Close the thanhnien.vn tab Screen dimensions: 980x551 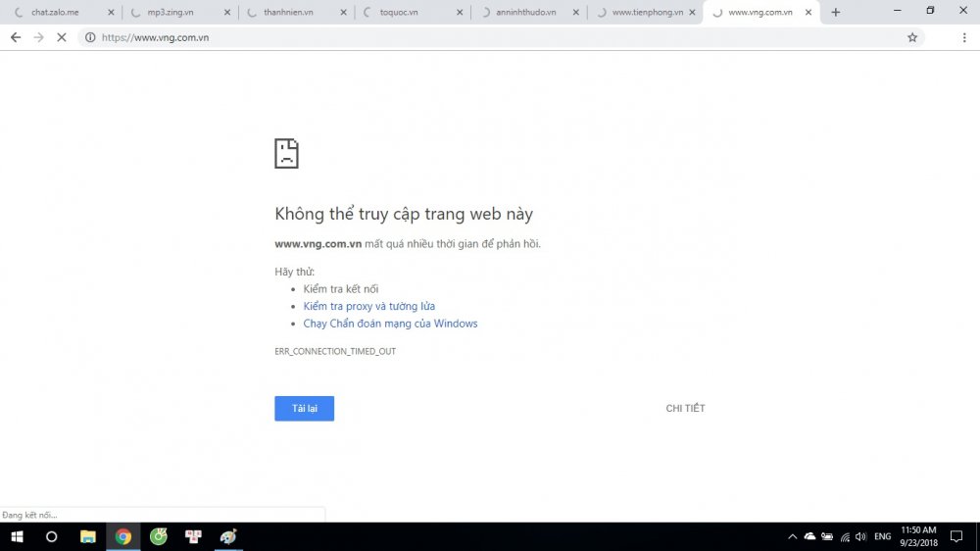343,13
